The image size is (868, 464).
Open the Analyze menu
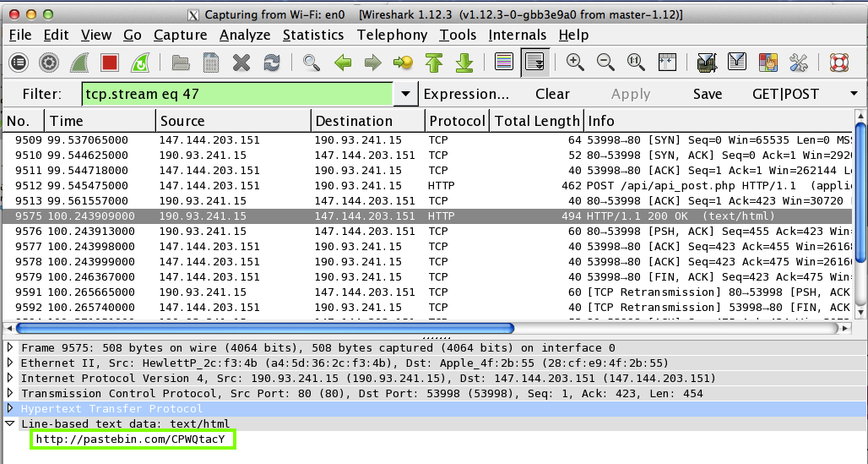coord(245,35)
